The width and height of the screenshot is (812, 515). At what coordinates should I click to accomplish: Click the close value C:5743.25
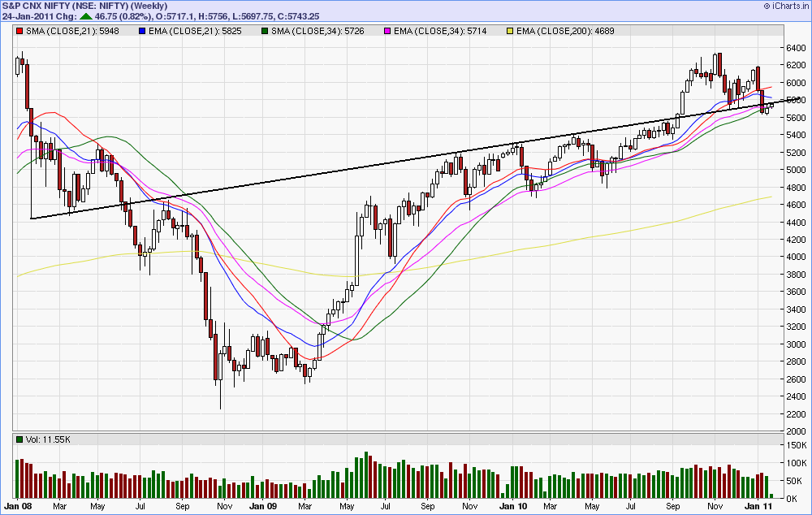tap(301, 16)
